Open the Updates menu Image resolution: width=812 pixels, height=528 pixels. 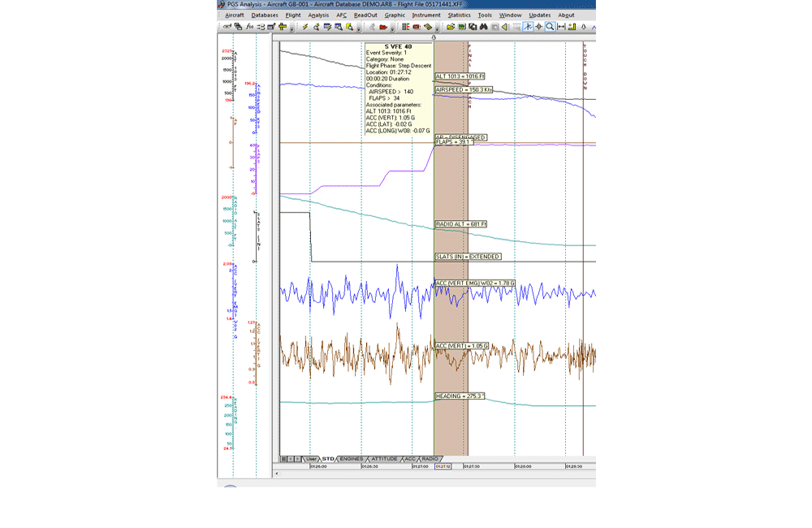540,15
